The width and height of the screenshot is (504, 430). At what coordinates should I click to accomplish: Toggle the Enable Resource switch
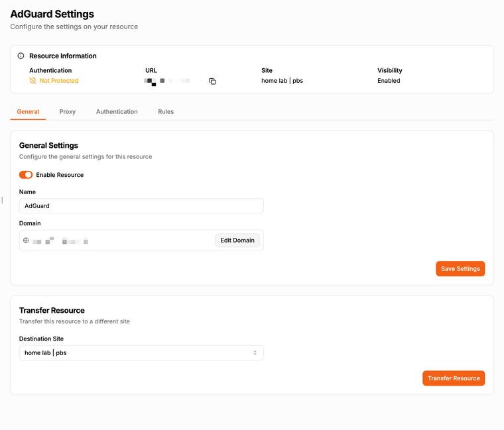tap(26, 175)
